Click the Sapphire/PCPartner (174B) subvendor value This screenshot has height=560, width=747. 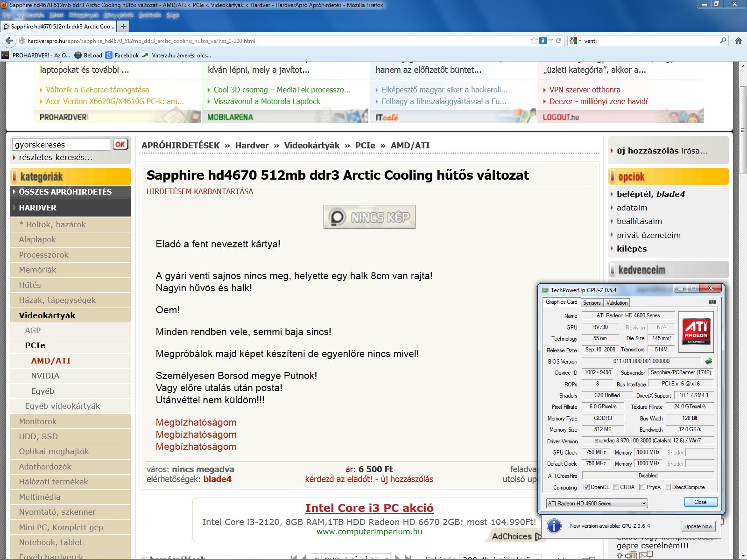[681, 372]
